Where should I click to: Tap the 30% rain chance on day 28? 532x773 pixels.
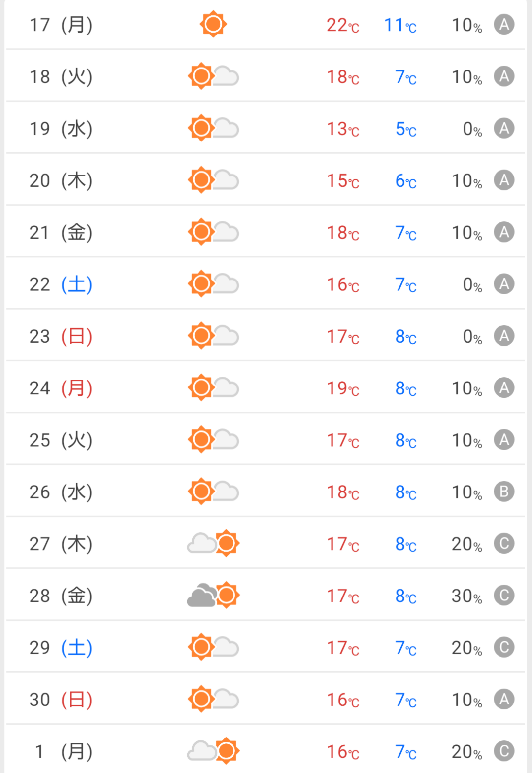(466, 596)
